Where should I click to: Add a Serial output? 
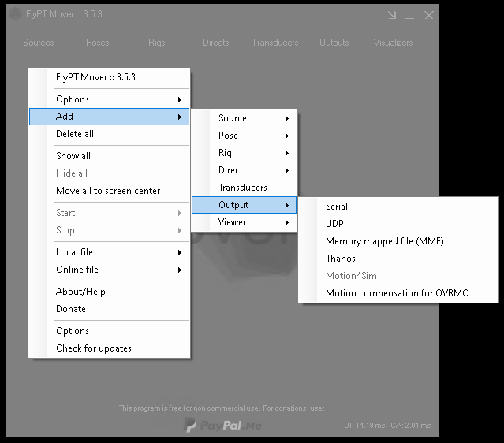click(398, 207)
